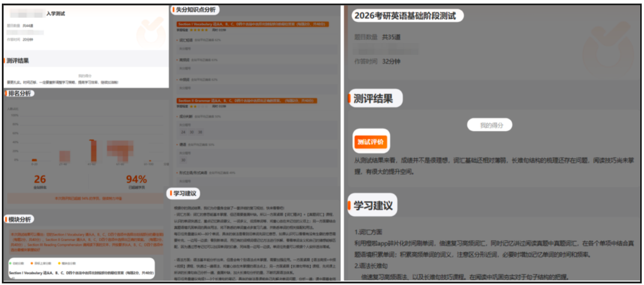The height and width of the screenshot is (285, 644).
Task: Click 测评结果 heading in the 入学测试 report
Action: pos(18,61)
